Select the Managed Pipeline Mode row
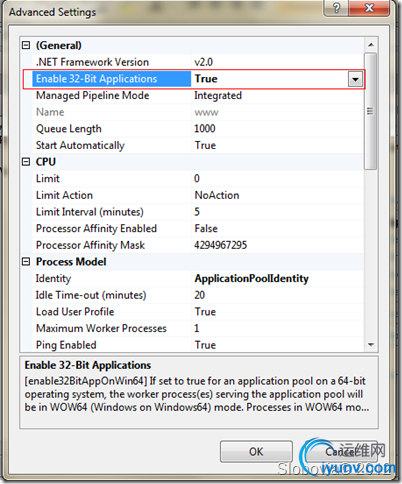402x484 pixels. (x=197, y=95)
